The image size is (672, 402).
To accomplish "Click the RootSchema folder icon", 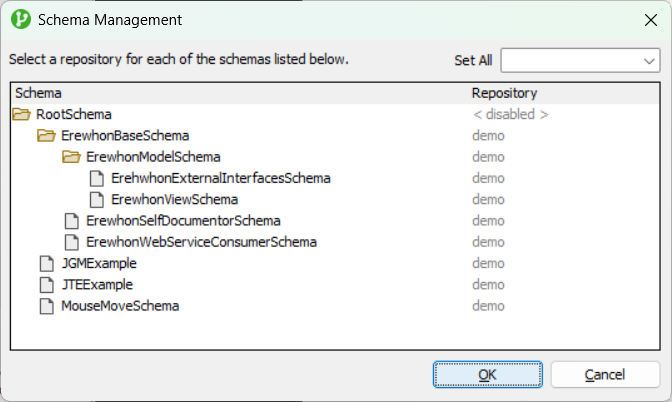I will tap(20, 114).
